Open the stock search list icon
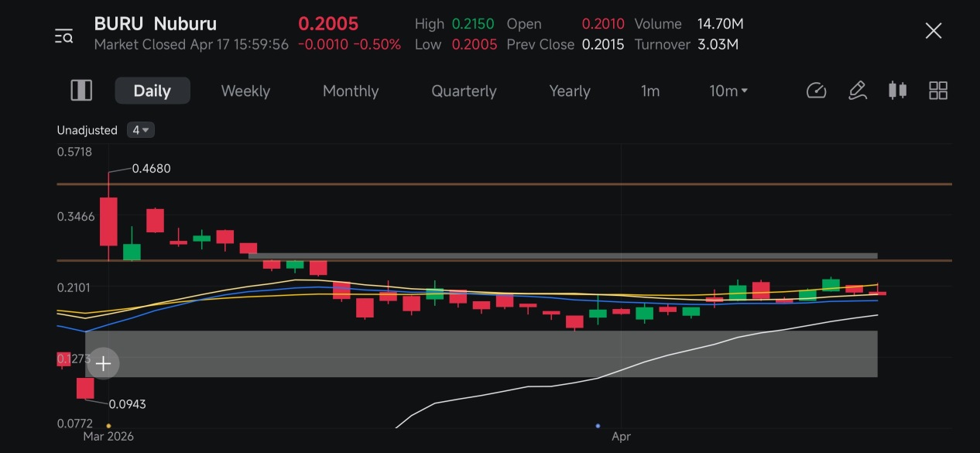This screenshot has height=453, width=980. tap(63, 36)
